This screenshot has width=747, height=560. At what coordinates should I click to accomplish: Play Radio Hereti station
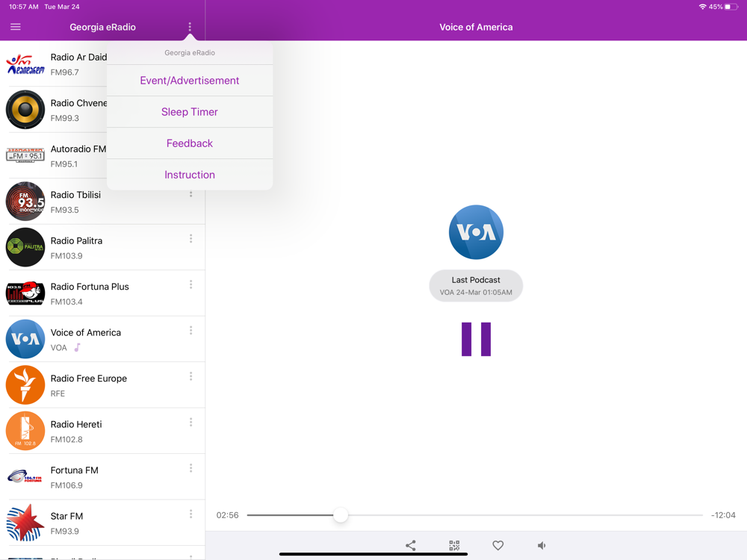pos(102,431)
